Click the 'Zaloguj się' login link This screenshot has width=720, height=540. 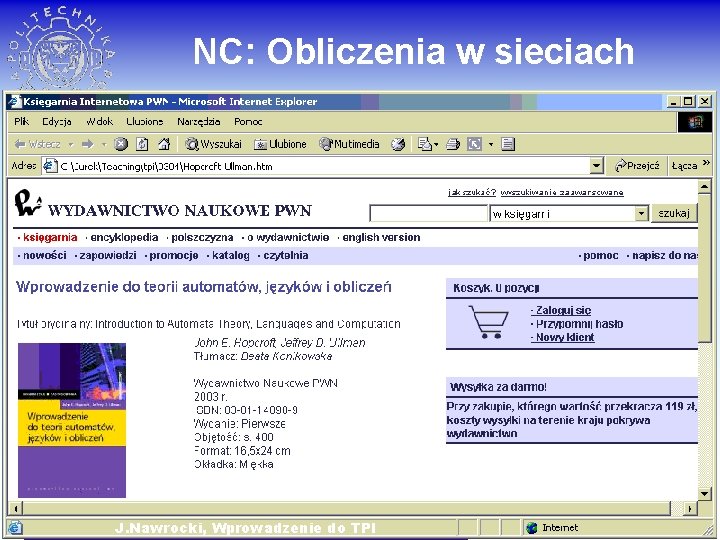click(563, 310)
